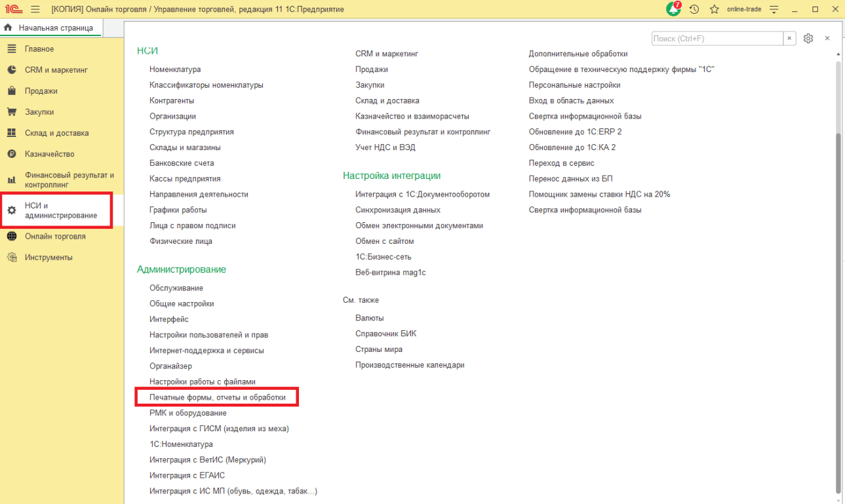Open Банковские счета link
Image resolution: width=845 pixels, height=504 pixels.
point(182,163)
